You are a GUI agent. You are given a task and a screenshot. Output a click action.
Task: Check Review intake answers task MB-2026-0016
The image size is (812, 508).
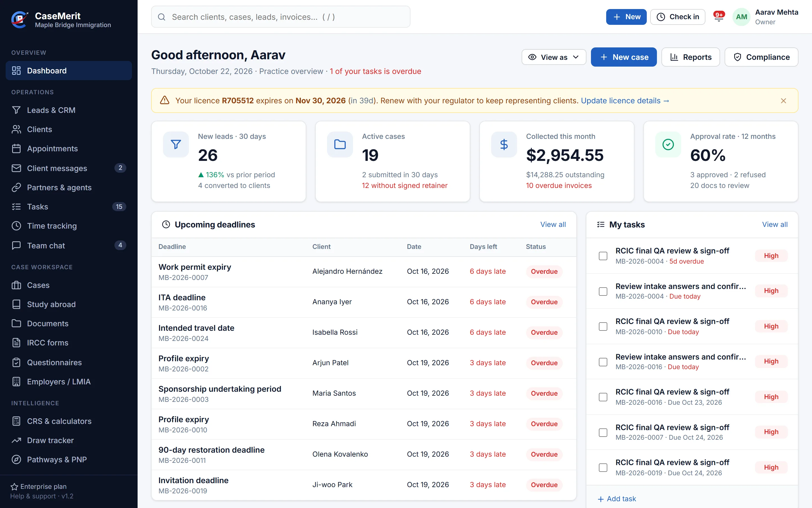tap(603, 362)
